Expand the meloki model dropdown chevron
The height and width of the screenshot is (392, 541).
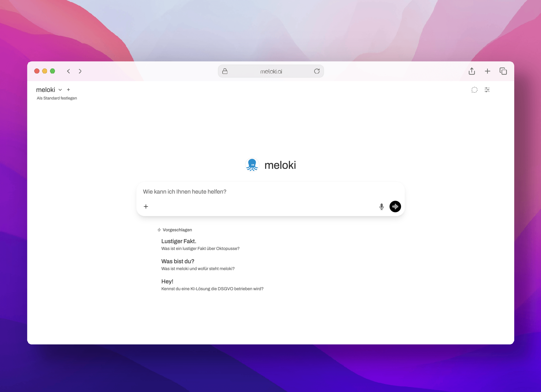(x=60, y=90)
